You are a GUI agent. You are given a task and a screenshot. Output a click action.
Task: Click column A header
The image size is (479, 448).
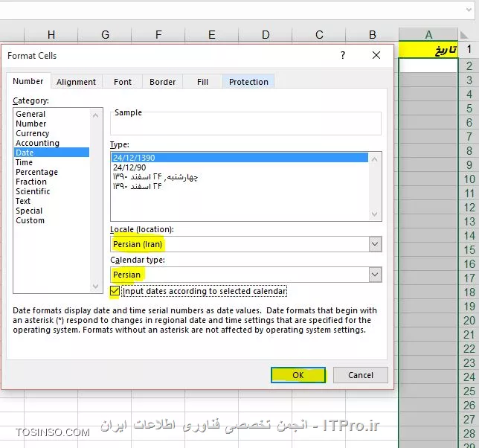pyautogui.click(x=428, y=34)
